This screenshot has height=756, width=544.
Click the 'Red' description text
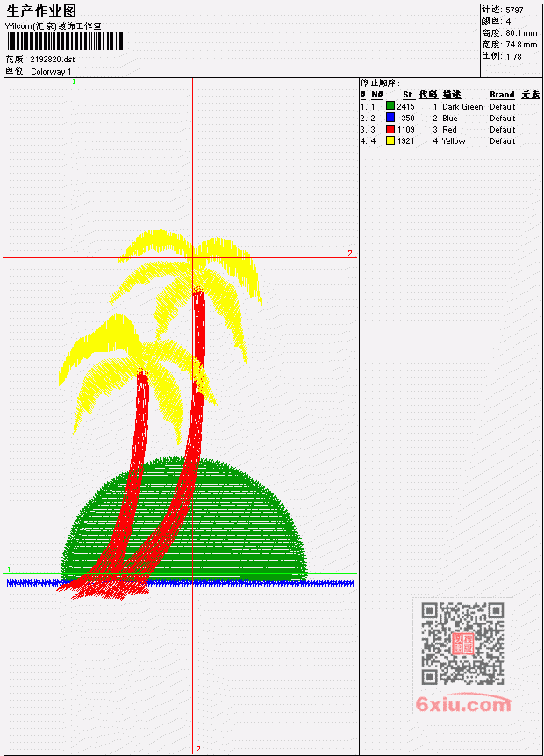point(449,130)
